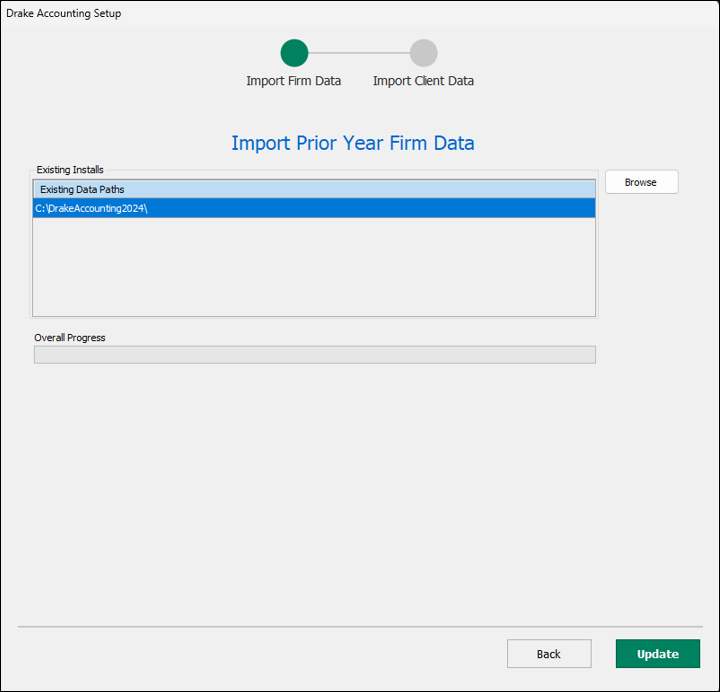720x692 pixels.
Task: Click the Drake Accounting Setup window title
Action: 63,13
